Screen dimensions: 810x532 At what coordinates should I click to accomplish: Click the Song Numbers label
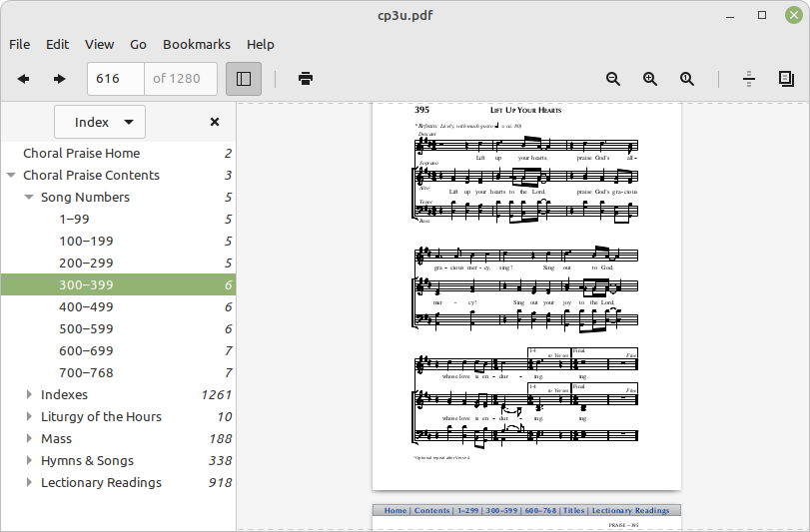pos(85,197)
